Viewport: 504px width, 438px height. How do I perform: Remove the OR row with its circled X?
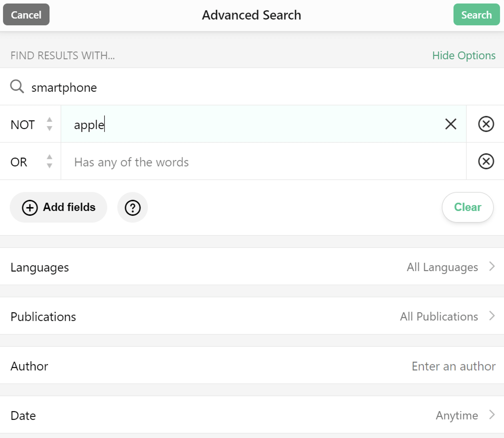coord(486,161)
